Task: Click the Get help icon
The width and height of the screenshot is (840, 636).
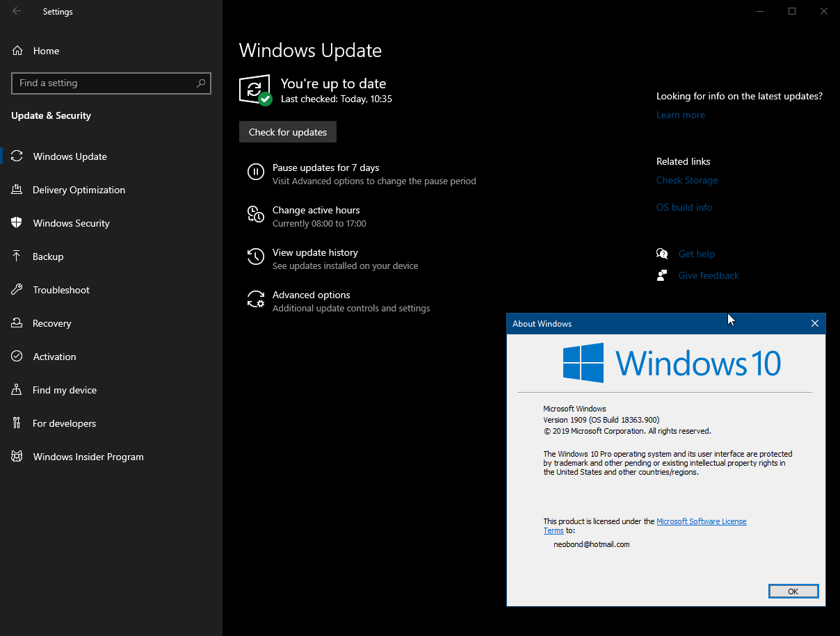Action: (662, 253)
